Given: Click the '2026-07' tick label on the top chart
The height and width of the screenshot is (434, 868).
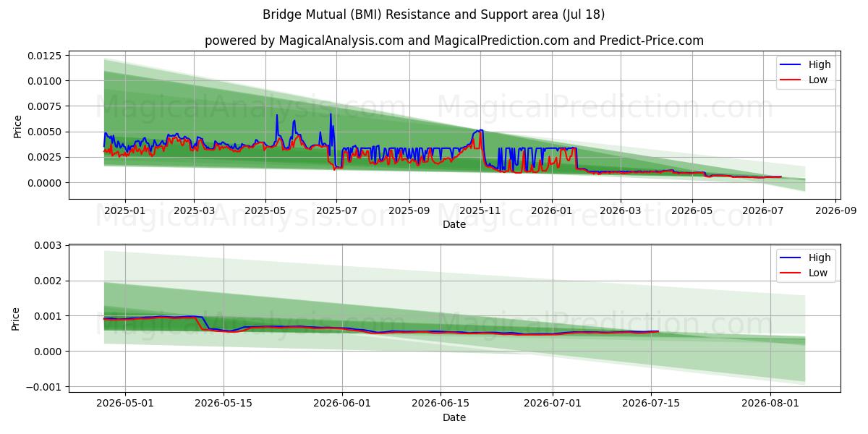Looking at the screenshot, I should 763,210.
